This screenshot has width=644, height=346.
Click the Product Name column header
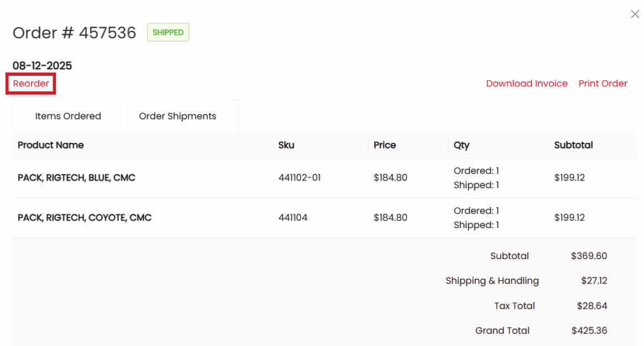pos(51,145)
